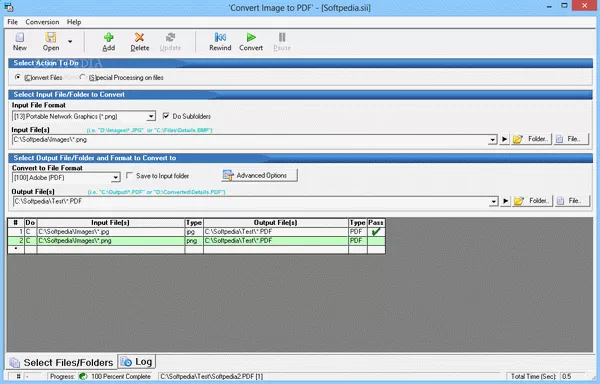The width and height of the screenshot is (600, 384).
Task: Click the Output File(s) path field
Action: 251,201
